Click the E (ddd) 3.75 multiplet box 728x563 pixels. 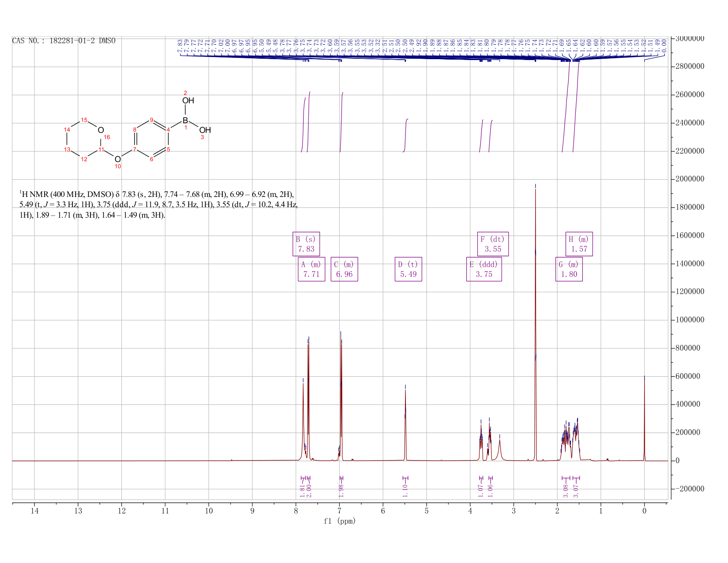(x=484, y=269)
